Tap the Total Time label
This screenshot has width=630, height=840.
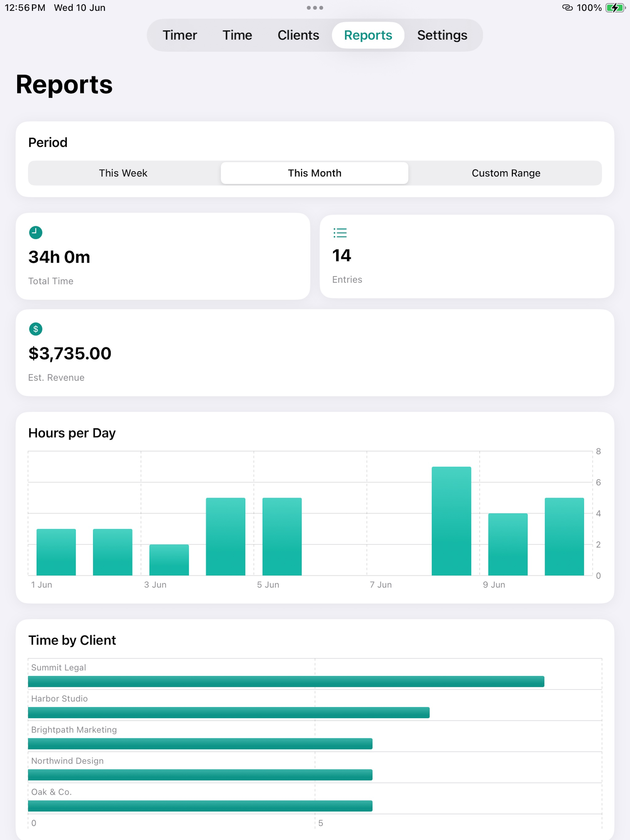(51, 281)
